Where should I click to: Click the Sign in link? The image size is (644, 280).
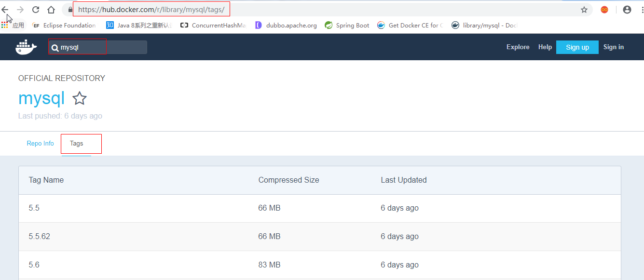pos(614,47)
